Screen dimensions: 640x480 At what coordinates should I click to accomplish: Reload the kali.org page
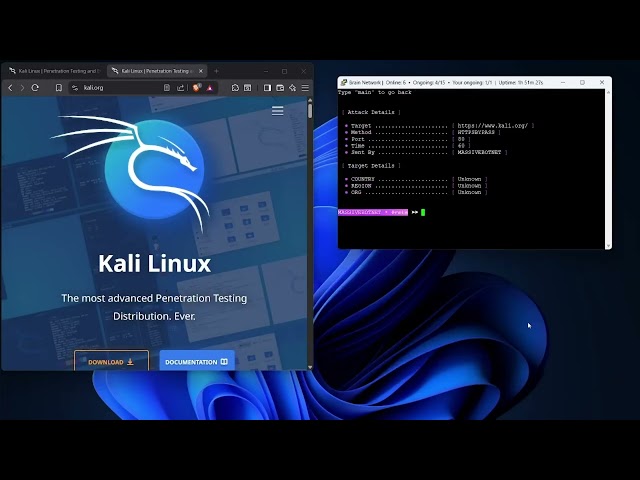tap(35, 88)
